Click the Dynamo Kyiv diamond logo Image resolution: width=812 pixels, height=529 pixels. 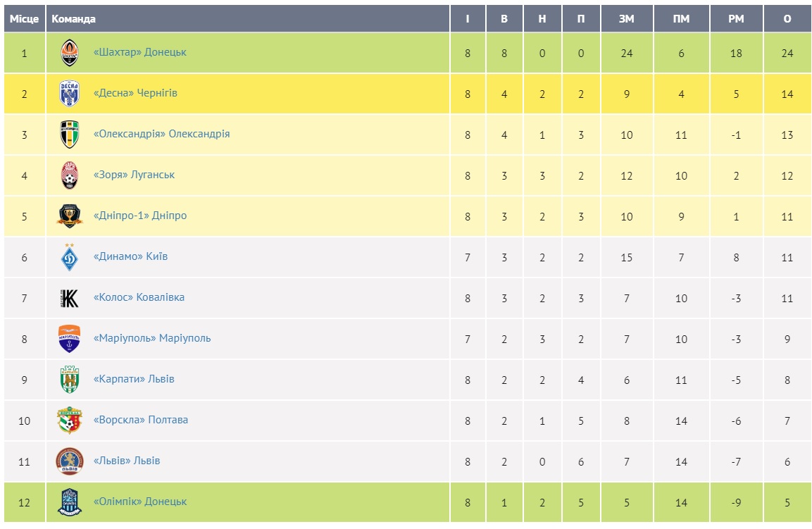tap(70, 257)
